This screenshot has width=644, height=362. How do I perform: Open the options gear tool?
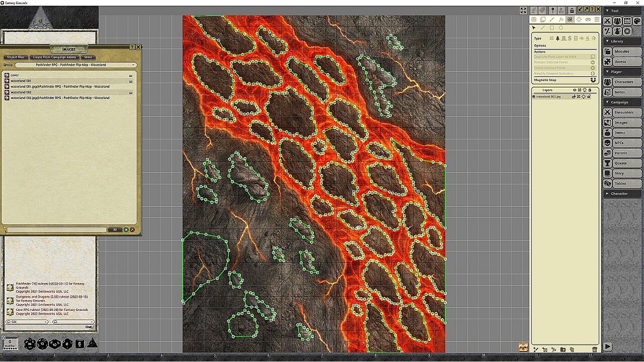(627, 31)
